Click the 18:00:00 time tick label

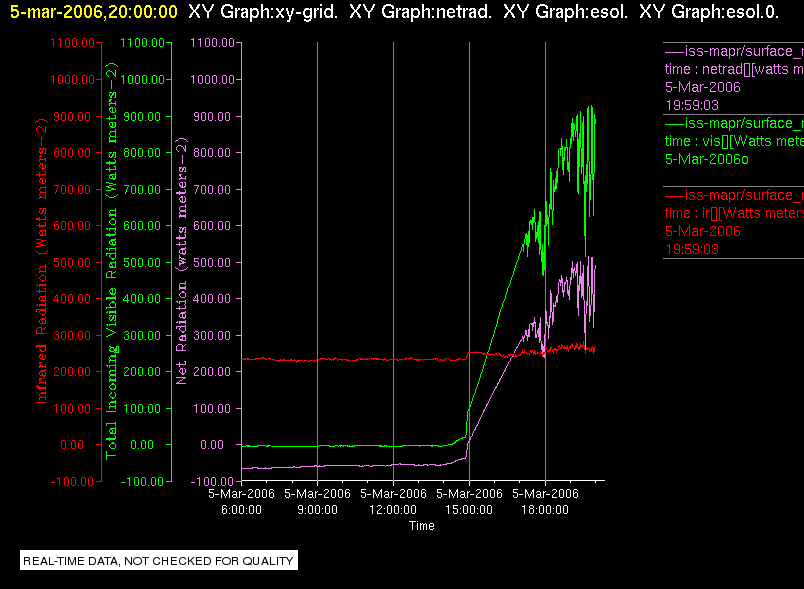tap(545, 510)
